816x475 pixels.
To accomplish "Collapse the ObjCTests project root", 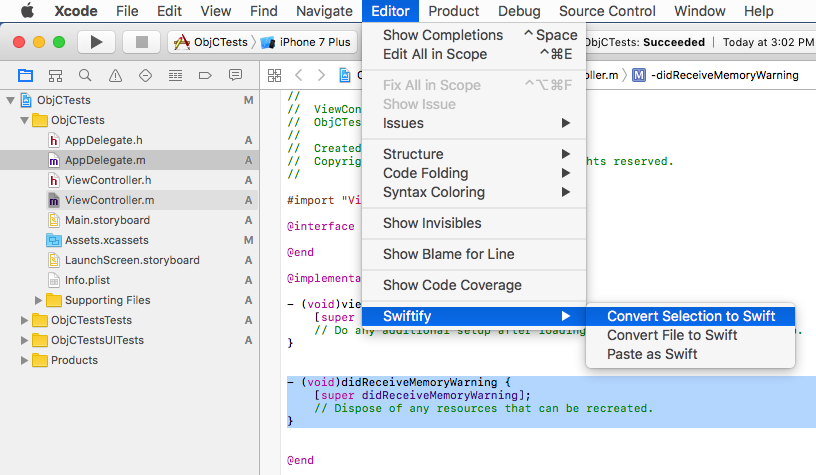I will click(10, 100).
